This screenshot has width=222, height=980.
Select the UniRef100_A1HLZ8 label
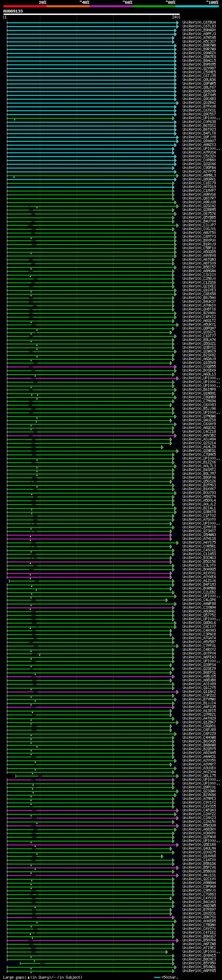[x=199, y=447]
